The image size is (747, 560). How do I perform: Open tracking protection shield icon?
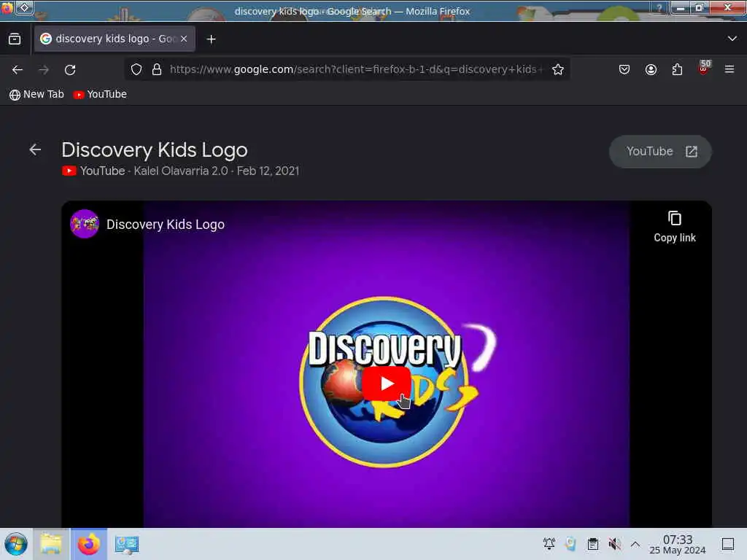click(x=136, y=69)
